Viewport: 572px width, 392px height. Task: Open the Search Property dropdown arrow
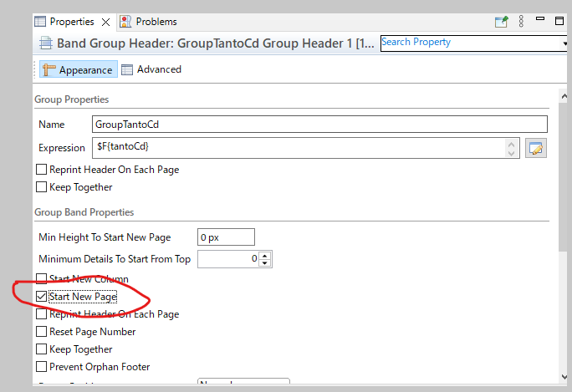click(566, 43)
